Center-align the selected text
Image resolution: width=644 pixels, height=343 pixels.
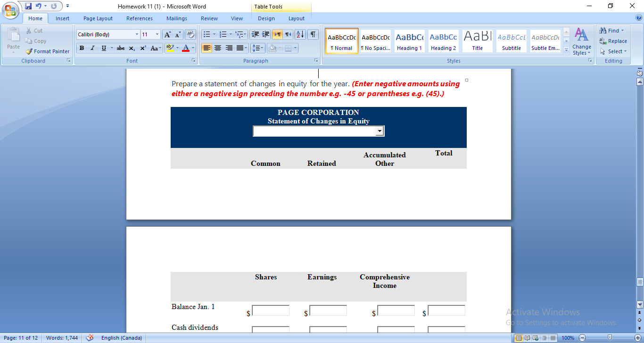(217, 48)
